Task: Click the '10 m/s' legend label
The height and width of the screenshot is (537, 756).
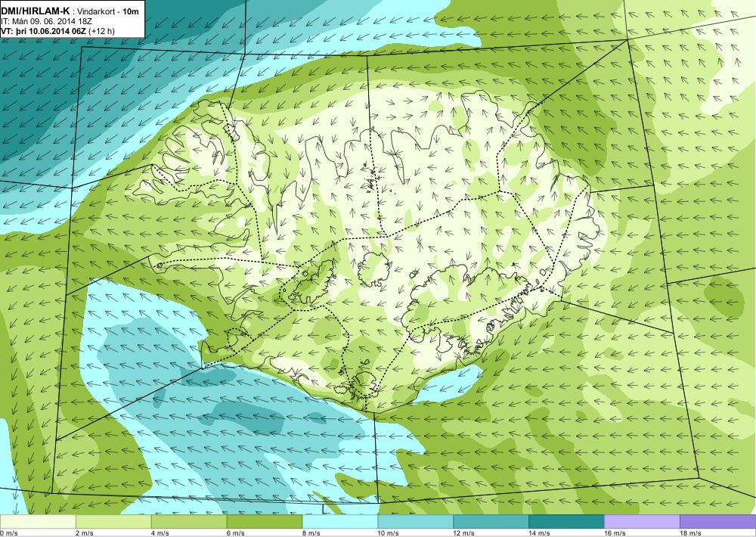Action: point(389,532)
